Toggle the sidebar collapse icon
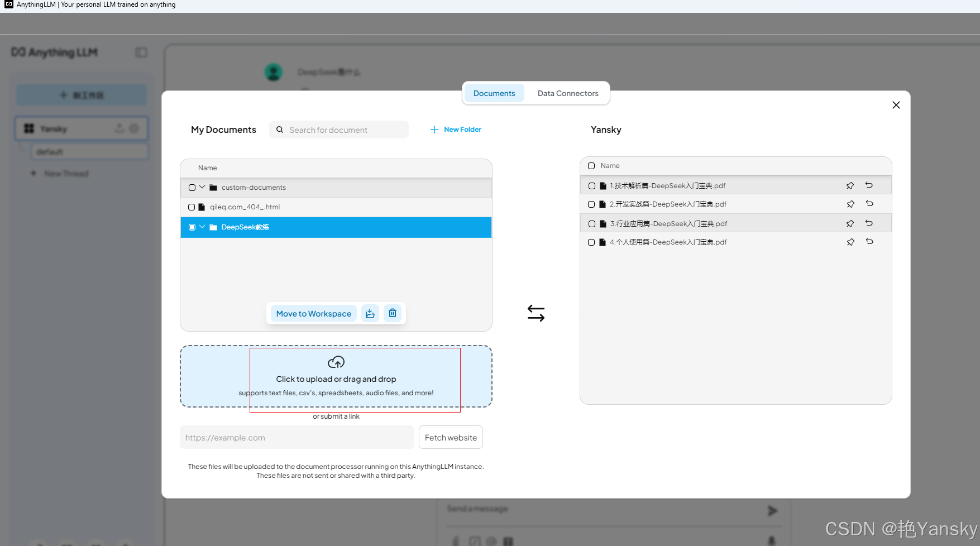 pyautogui.click(x=141, y=52)
